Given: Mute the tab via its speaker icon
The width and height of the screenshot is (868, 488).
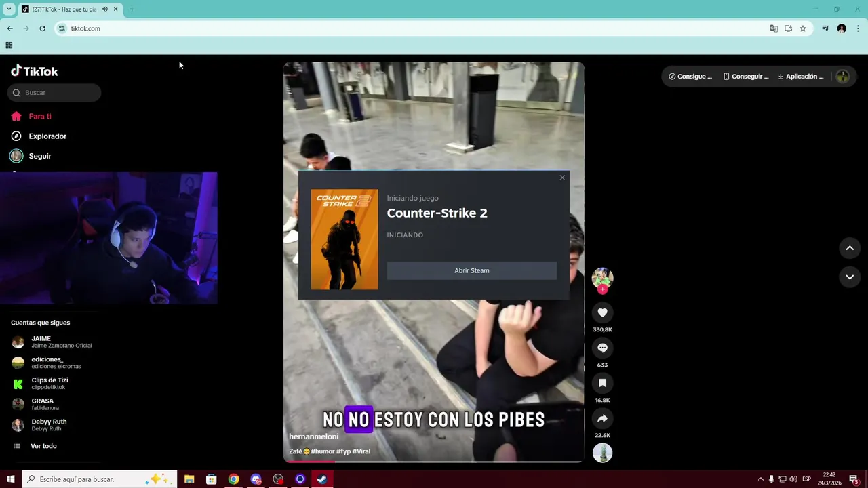Looking at the screenshot, I should click(x=105, y=9).
